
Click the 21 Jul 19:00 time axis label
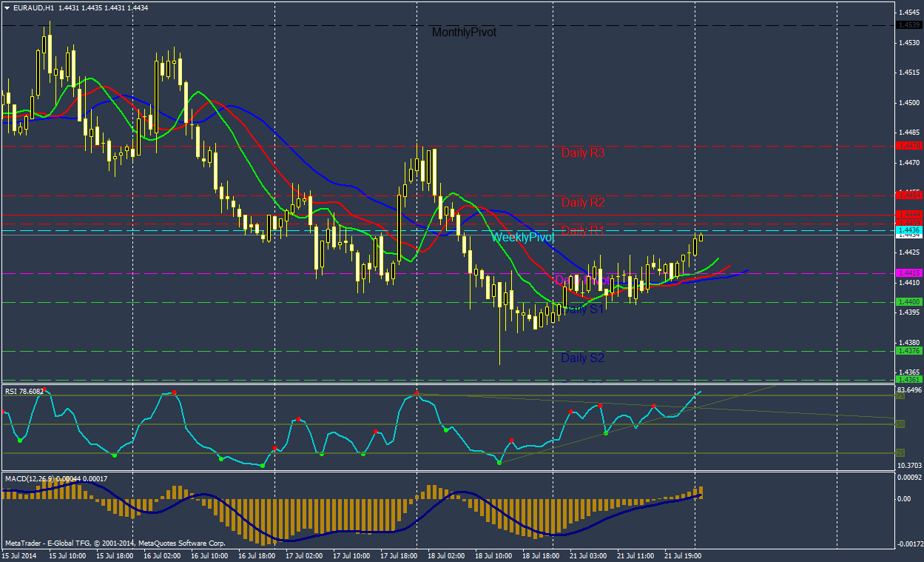[683, 555]
